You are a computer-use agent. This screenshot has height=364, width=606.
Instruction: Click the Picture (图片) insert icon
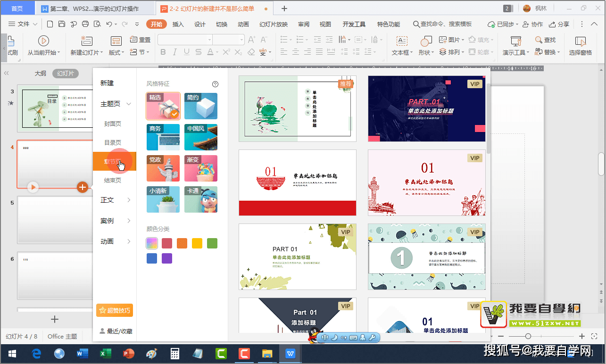click(443, 40)
